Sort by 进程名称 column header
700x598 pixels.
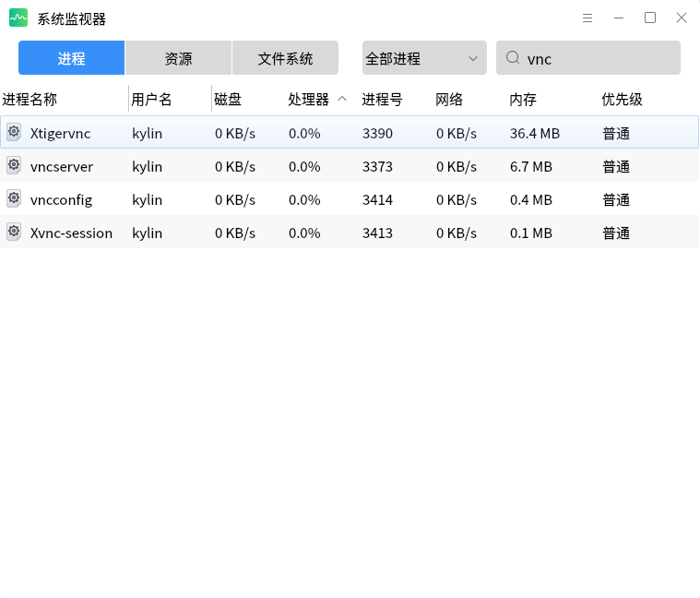[x=30, y=99]
